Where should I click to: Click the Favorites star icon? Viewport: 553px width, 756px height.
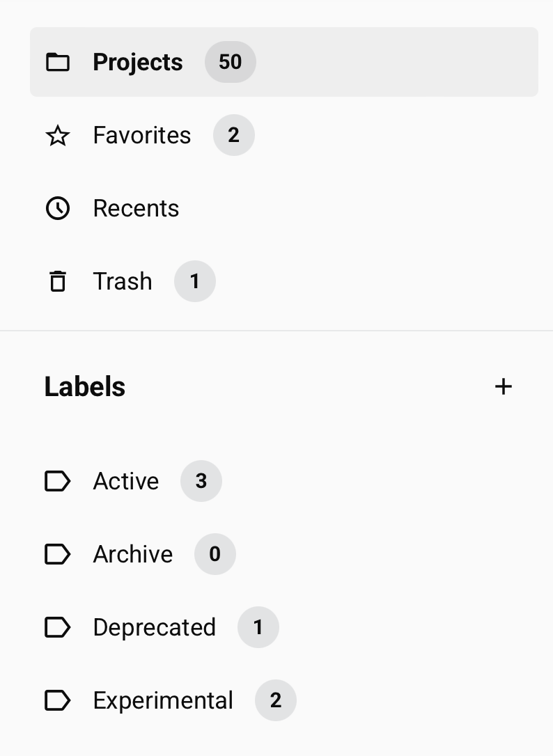click(x=58, y=135)
